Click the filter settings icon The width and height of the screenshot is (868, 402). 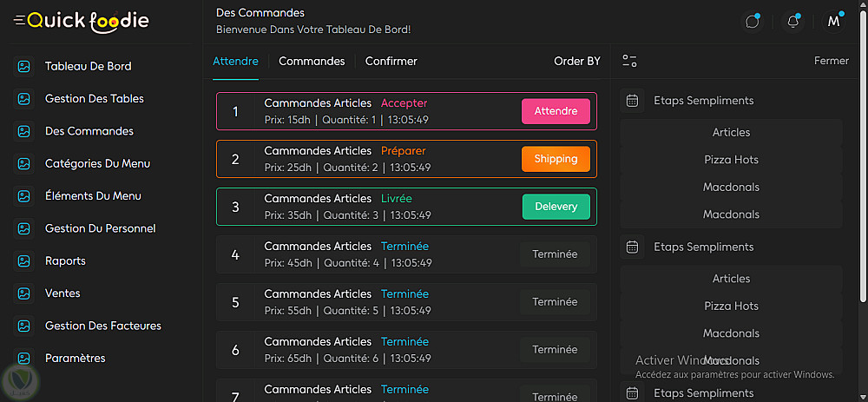click(630, 61)
